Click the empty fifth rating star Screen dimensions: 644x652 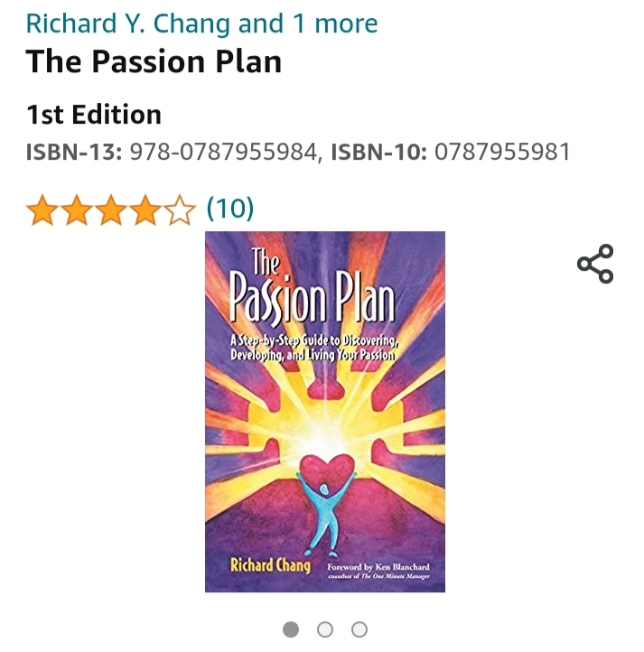click(180, 210)
